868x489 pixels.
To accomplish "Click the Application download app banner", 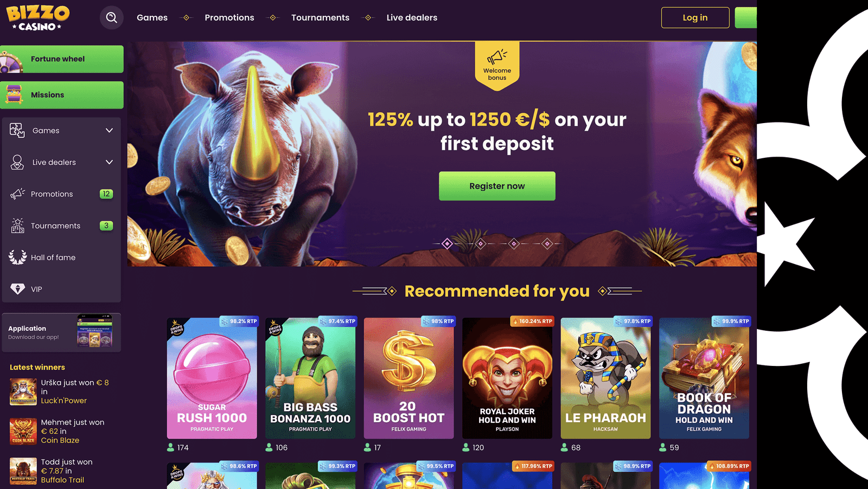I will [61, 332].
